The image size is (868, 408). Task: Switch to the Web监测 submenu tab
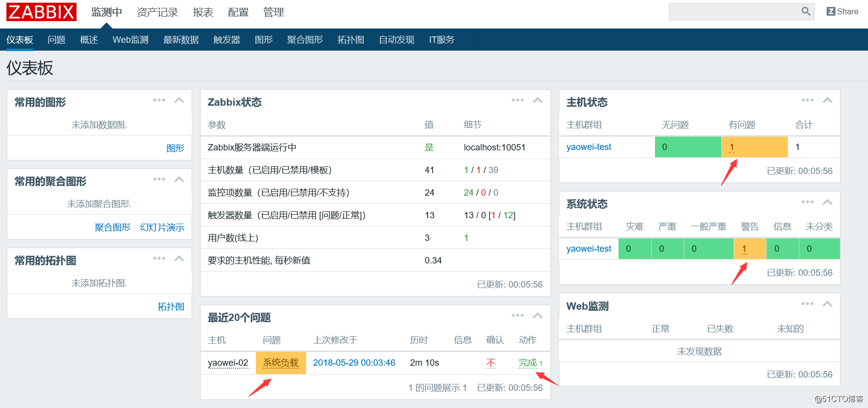coord(130,40)
